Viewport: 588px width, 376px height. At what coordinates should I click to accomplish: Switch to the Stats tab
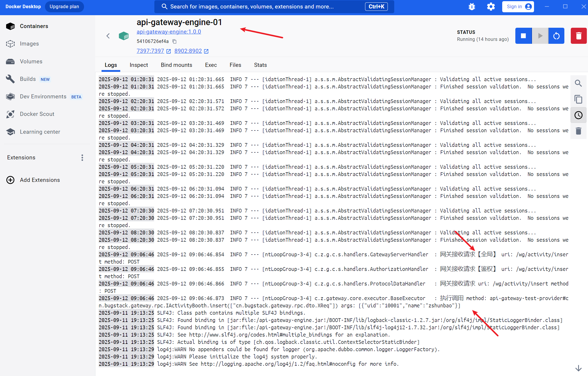pyautogui.click(x=260, y=65)
